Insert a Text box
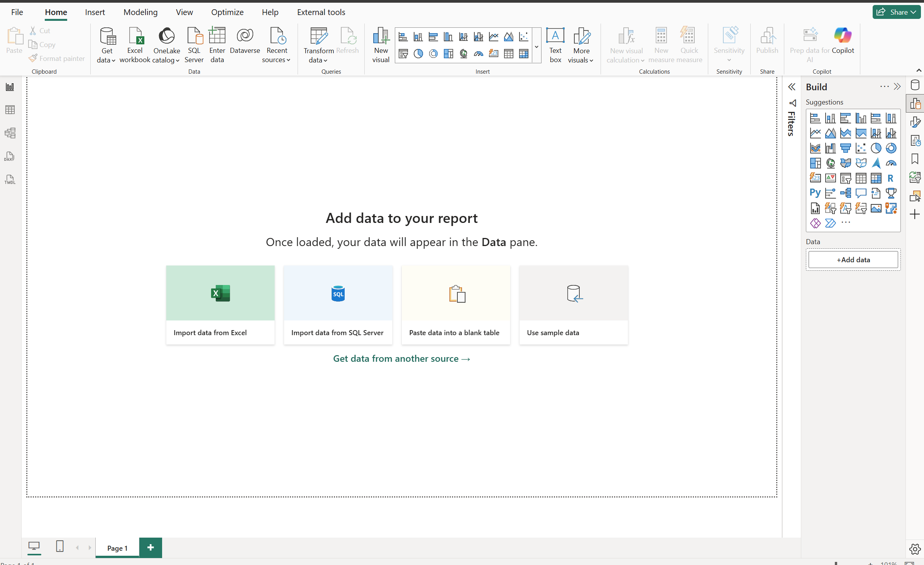The width and height of the screenshot is (924, 565). (x=555, y=45)
